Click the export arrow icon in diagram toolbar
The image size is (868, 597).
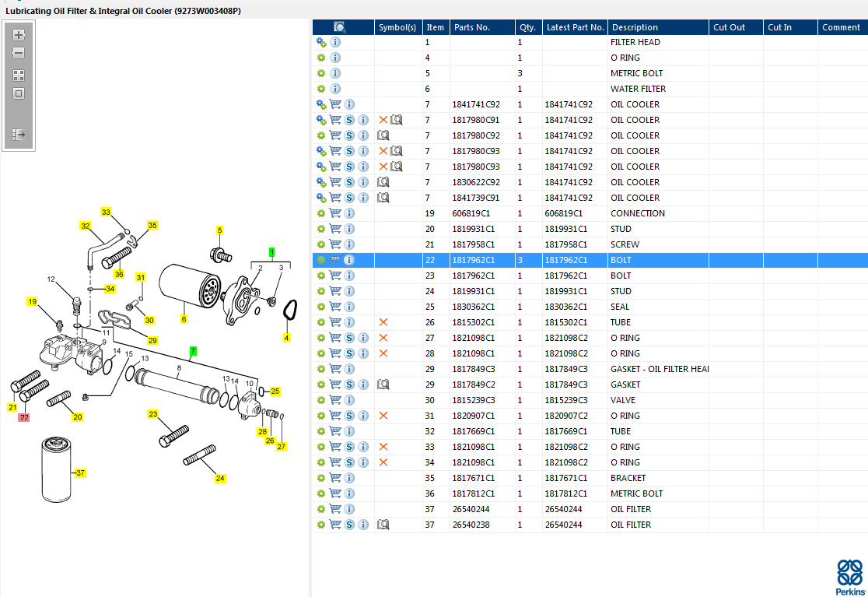19,134
